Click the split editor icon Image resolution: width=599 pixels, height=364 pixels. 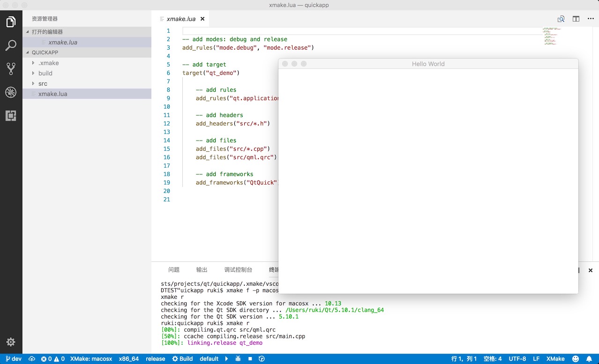(576, 19)
